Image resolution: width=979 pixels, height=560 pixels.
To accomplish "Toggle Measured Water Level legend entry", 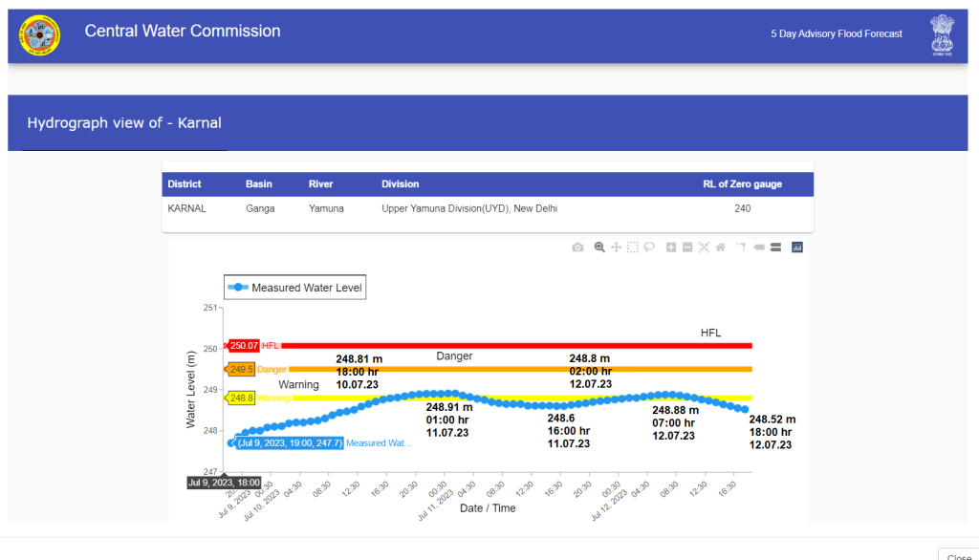I will click(294, 288).
